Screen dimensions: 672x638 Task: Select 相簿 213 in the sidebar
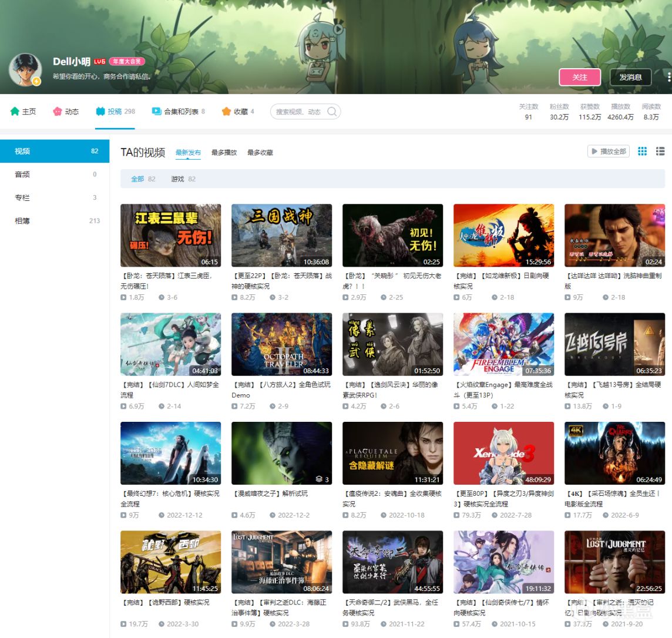[55, 221]
